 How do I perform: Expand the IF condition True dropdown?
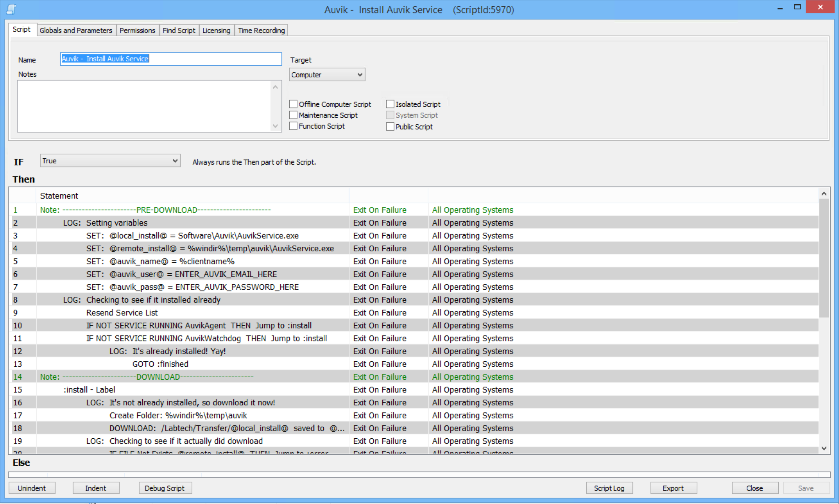click(110, 161)
